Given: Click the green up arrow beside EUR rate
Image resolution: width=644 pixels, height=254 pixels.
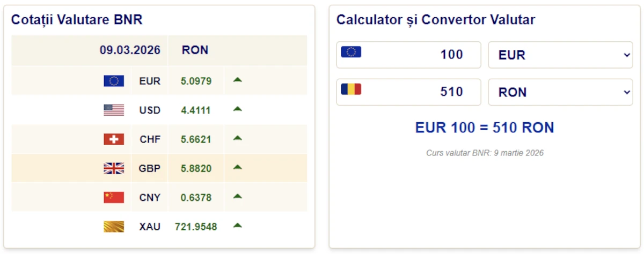Looking at the screenshot, I should point(238,80).
